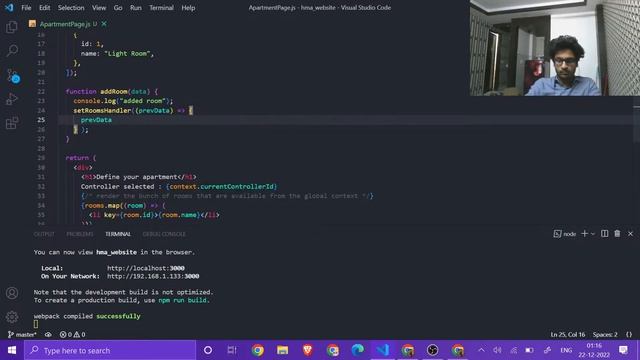Viewport: 640px width, 360px height.
Task: Close the ApartmentPage.js editor tab
Action: (x=104, y=24)
